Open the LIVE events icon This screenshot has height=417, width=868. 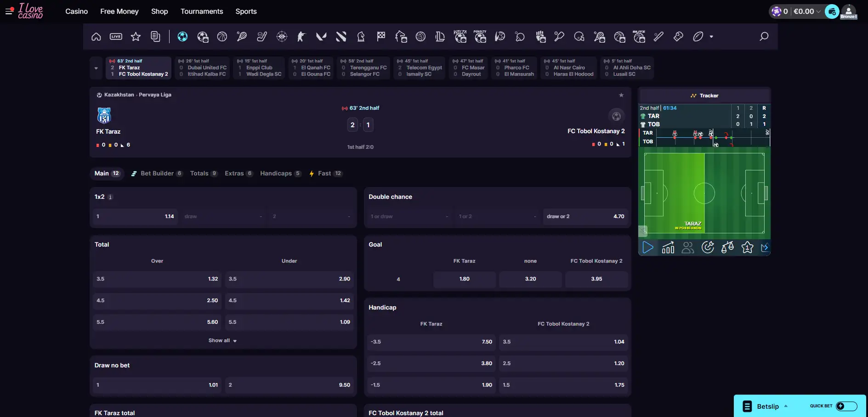(x=116, y=37)
